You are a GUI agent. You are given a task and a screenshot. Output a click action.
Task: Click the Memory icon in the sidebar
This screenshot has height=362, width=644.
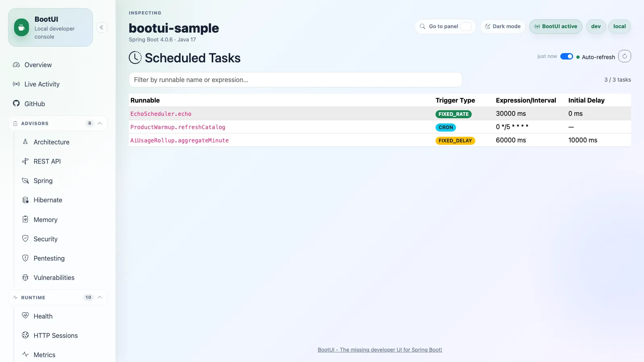tap(25, 219)
